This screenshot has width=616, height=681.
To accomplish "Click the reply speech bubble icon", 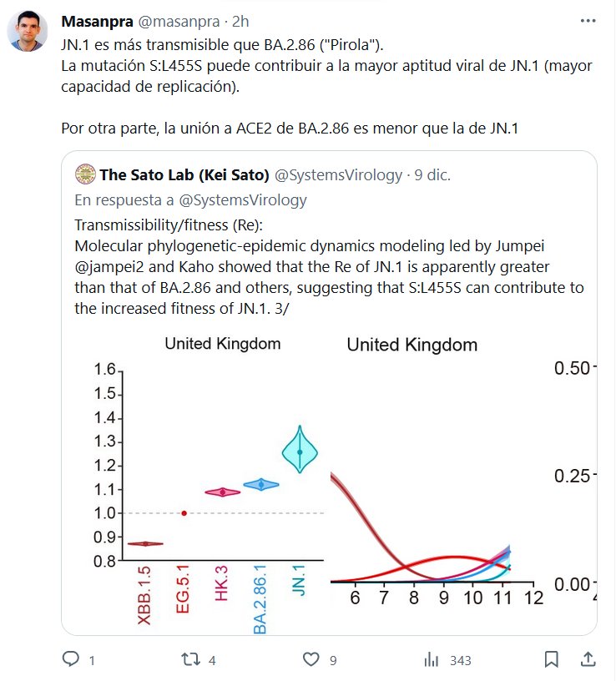I will coord(72,660).
